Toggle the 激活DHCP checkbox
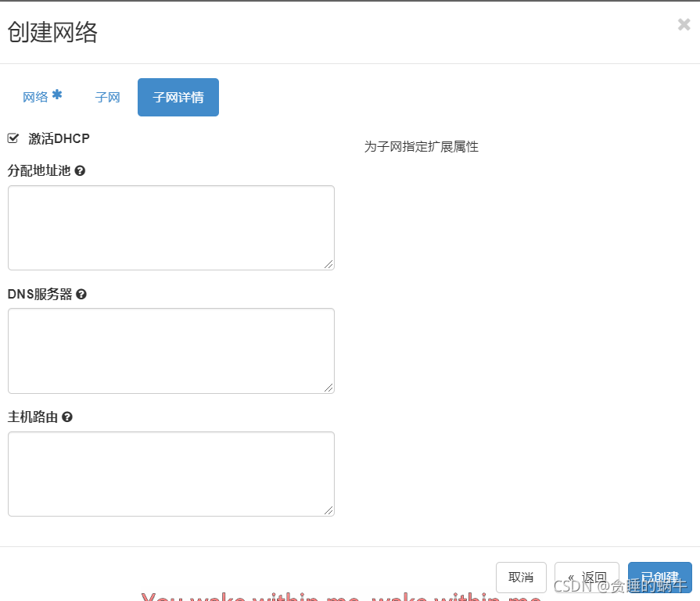The width and height of the screenshot is (700, 601). 13,138
